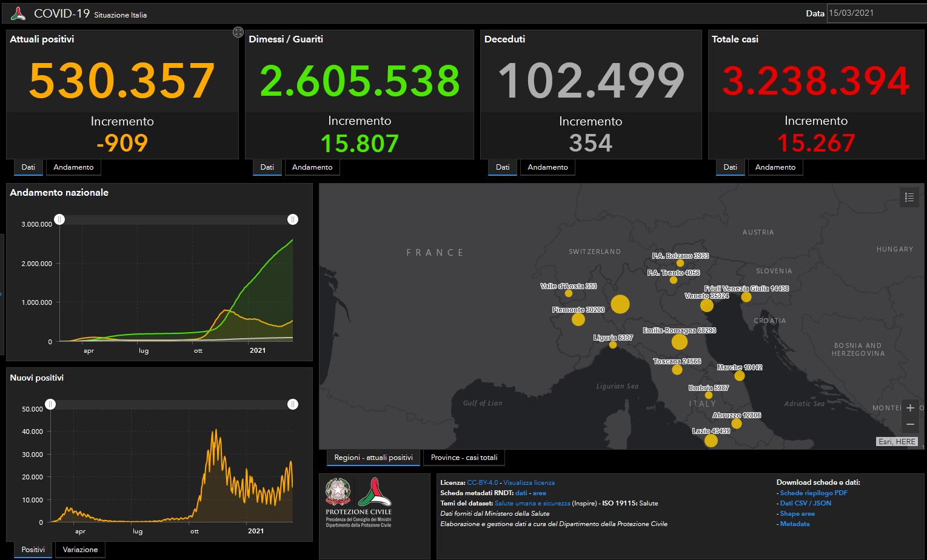Image resolution: width=927 pixels, height=560 pixels.
Task: Zoom in on the map with plus
Action: click(x=909, y=408)
